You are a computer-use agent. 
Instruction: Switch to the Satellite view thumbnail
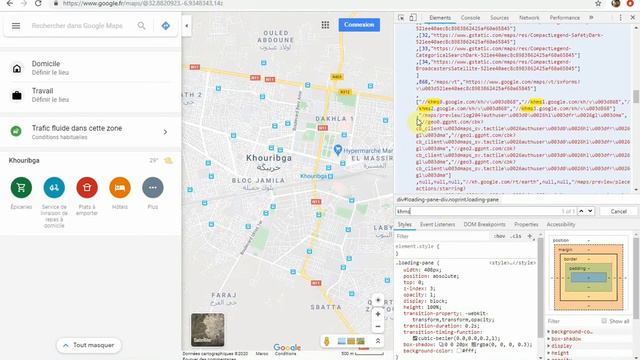tap(207, 329)
